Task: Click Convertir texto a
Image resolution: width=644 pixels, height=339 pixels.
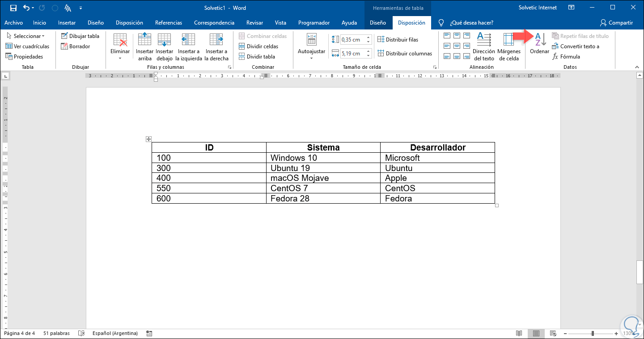Action: pos(576,46)
